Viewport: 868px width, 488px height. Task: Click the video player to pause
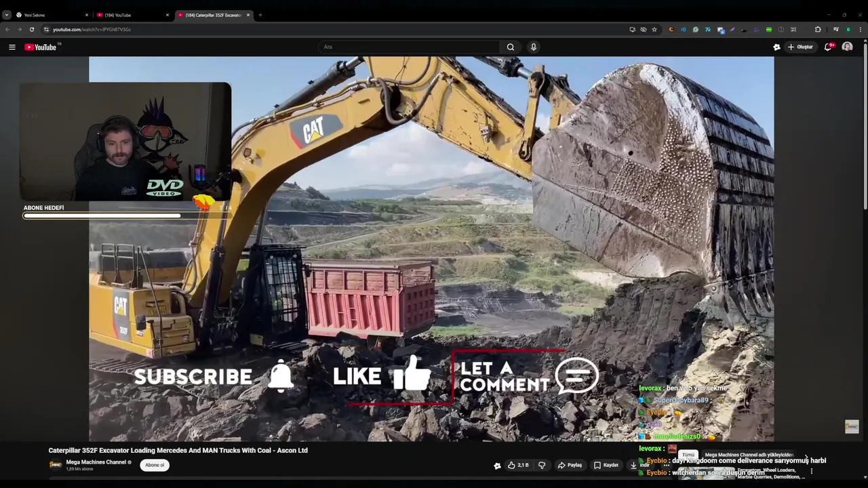(431, 249)
